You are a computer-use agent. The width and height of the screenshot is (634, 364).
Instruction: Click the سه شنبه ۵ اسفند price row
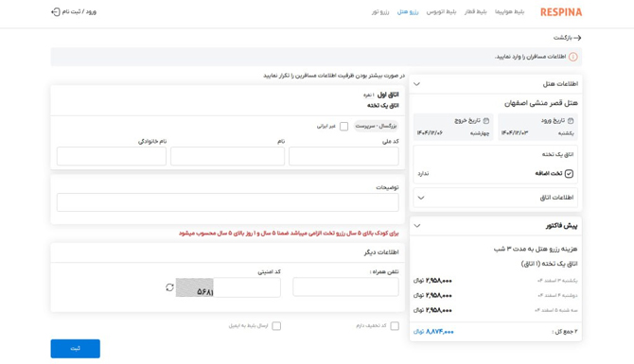coord(495,311)
